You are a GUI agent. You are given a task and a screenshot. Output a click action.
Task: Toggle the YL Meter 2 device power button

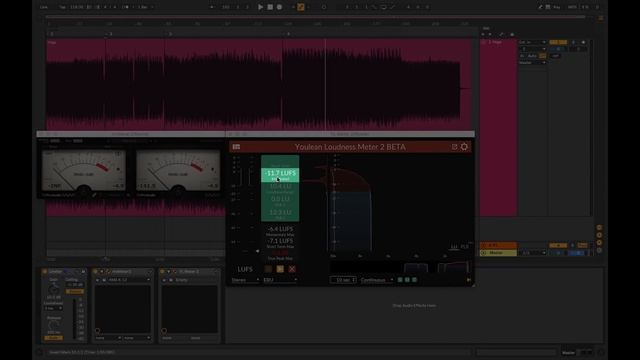point(162,271)
